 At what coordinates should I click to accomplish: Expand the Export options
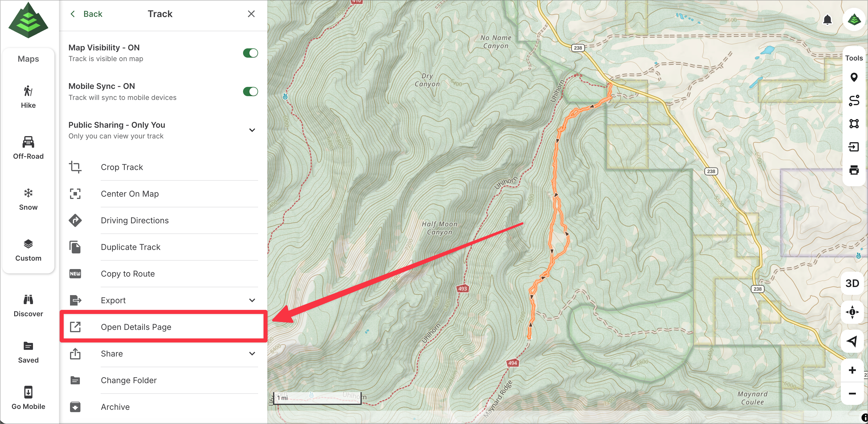(x=252, y=300)
